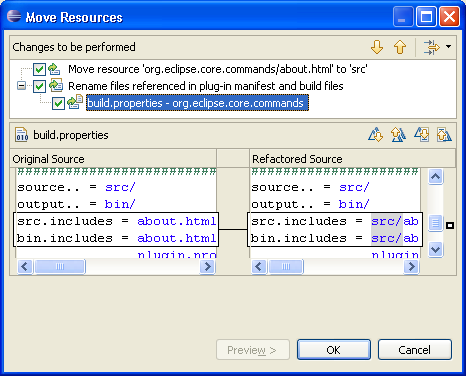Select build.properties - org.eclipse.core.commands row
Image resolution: width=466 pixels, height=376 pixels.
(197, 103)
